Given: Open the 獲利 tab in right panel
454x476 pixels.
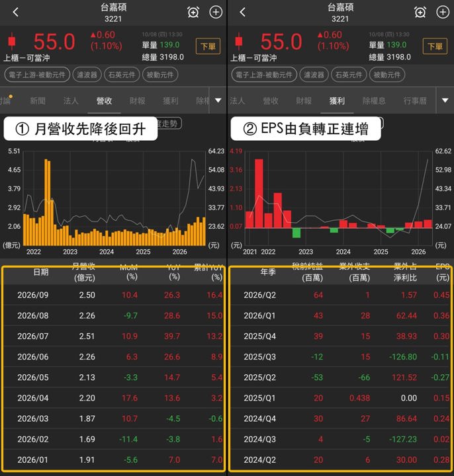Looking at the screenshot, I should pyautogui.click(x=337, y=100).
